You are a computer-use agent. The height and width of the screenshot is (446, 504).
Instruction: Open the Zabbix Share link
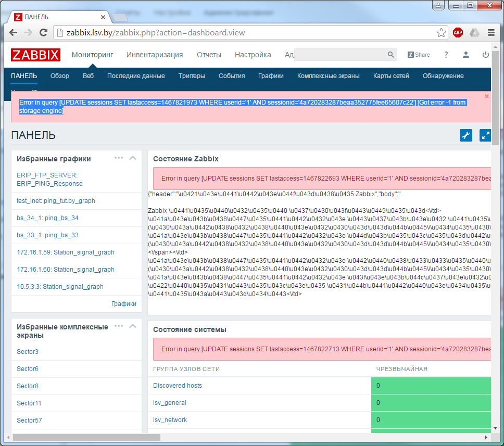coord(419,55)
